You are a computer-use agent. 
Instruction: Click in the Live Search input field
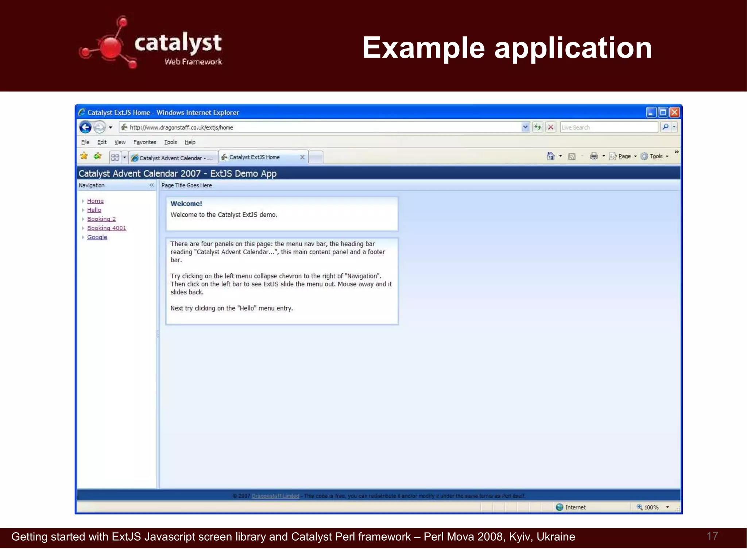[x=608, y=127]
